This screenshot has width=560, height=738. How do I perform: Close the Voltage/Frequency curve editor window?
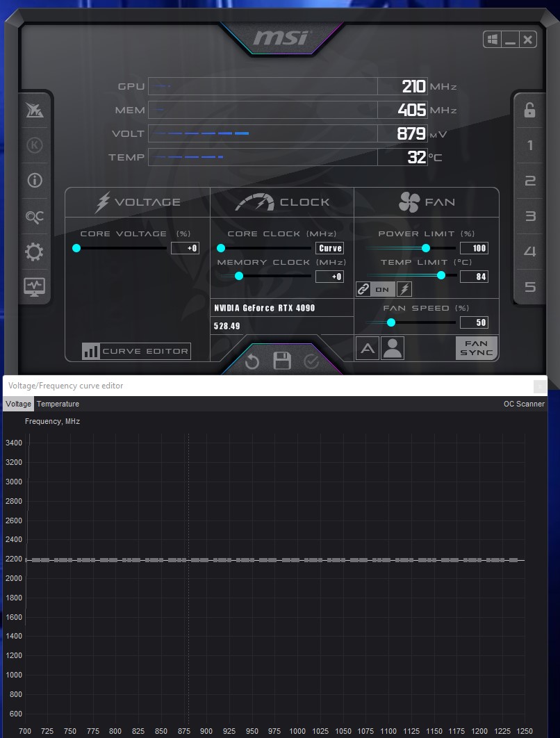[540, 386]
